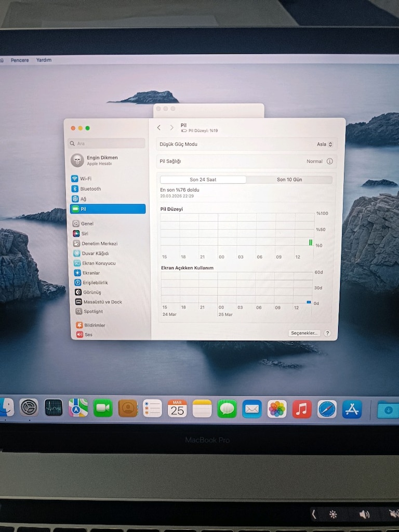Open Reminders from the Dock
Image resolution: width=399 pixels, height=532 pixels.
(152, 408)
